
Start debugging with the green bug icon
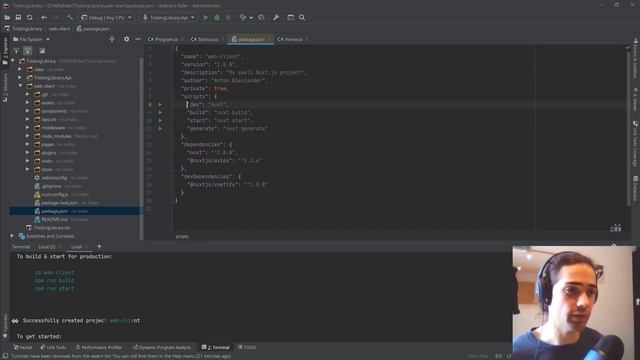(217, 18)
